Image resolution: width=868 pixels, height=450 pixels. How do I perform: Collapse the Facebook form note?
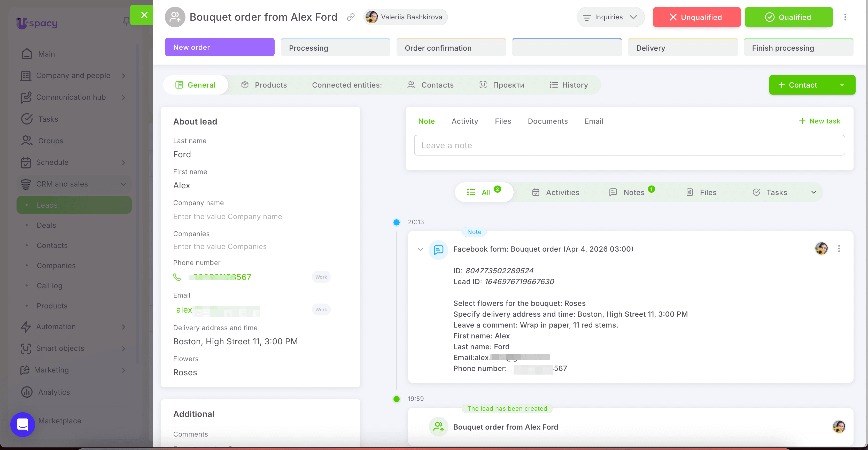tap(420, 250)
